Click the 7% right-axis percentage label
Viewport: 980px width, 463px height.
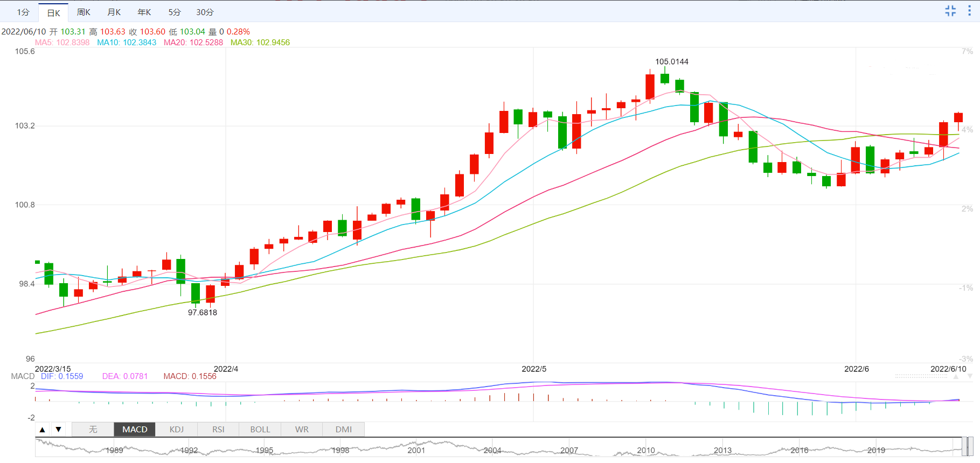point(968,52)
